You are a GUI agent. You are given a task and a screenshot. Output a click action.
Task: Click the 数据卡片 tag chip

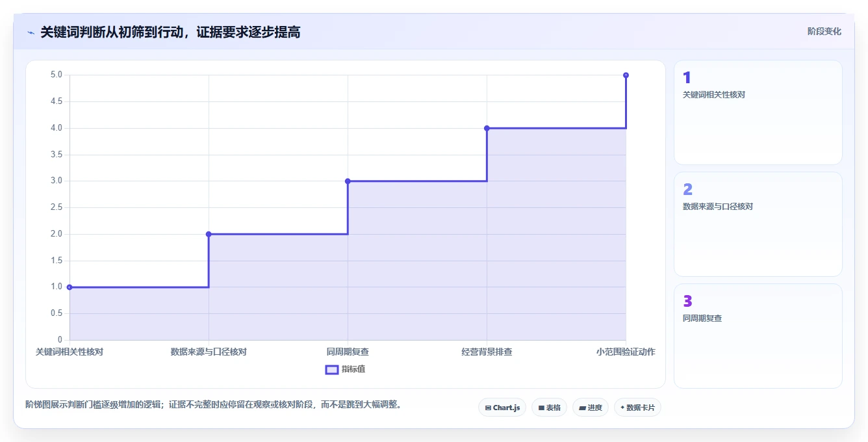(x=637, y=408)
